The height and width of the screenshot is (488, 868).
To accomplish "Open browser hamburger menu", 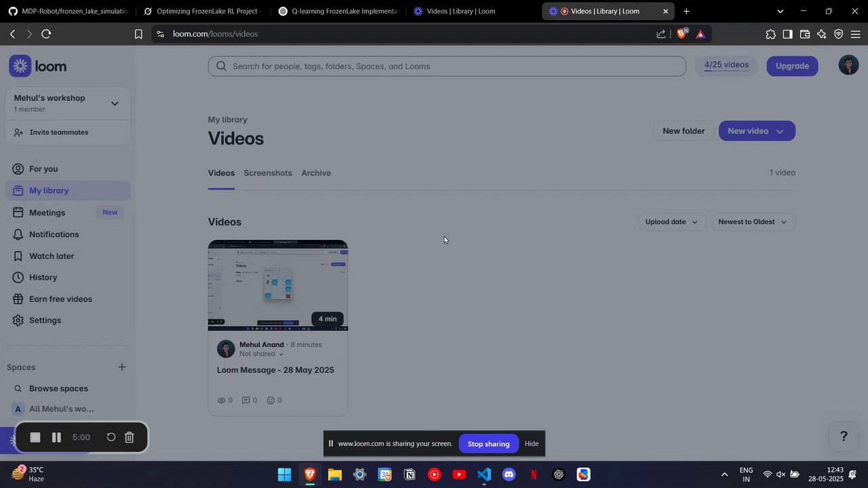I will pyautogui.click(x=855, y=34).
